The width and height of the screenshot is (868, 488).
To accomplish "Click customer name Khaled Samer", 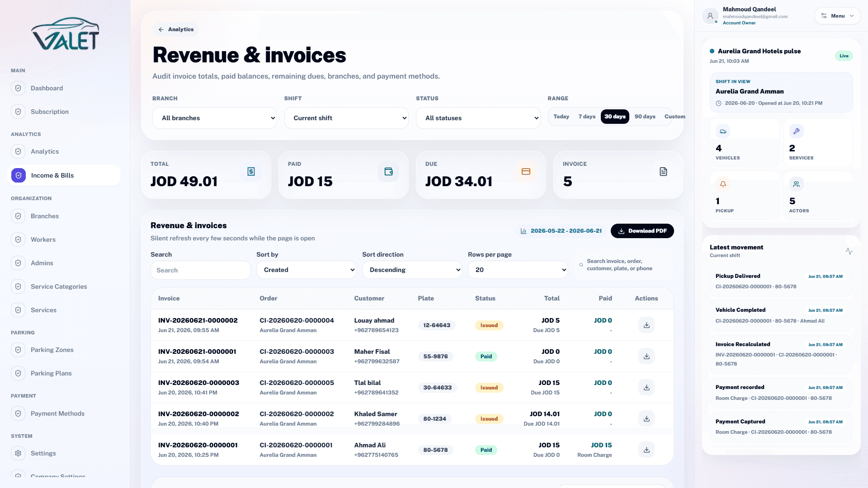I will [376, 414].
